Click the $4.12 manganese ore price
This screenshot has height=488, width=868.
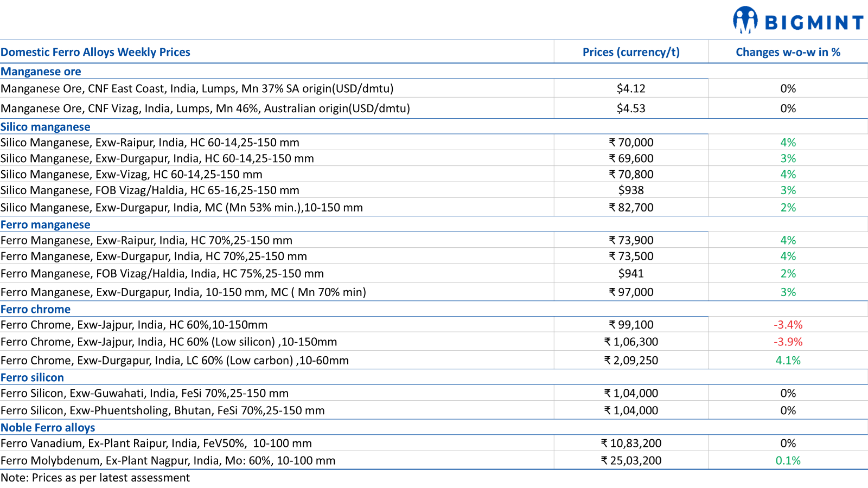pos(631,88)
